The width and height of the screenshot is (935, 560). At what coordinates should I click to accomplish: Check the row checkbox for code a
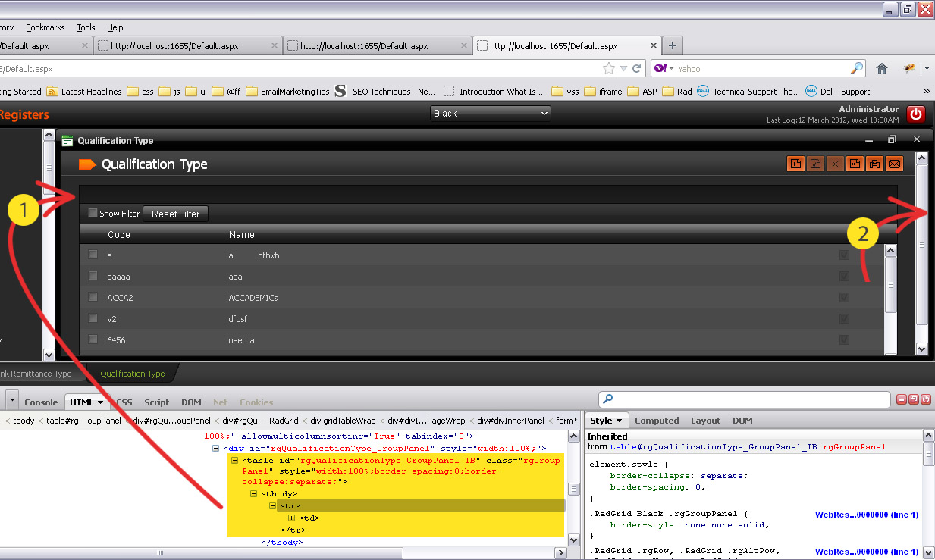click(93, 255)
